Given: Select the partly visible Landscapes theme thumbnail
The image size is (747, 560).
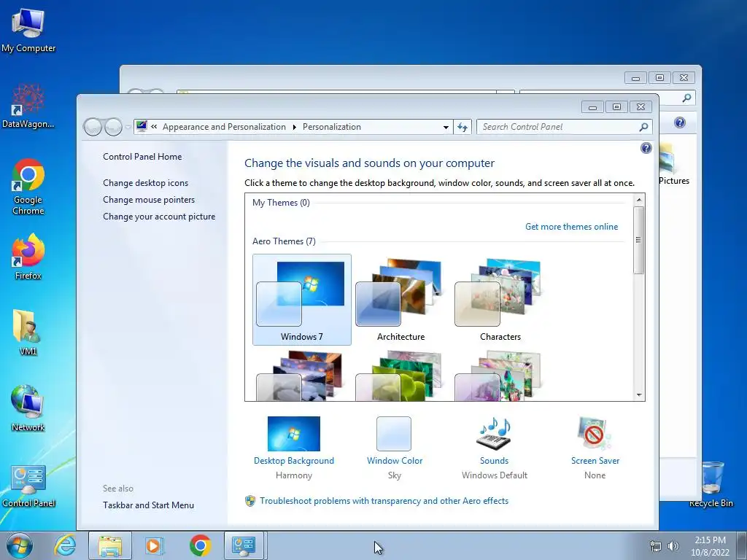Looking at the screenshot, I should coord(300,376).
